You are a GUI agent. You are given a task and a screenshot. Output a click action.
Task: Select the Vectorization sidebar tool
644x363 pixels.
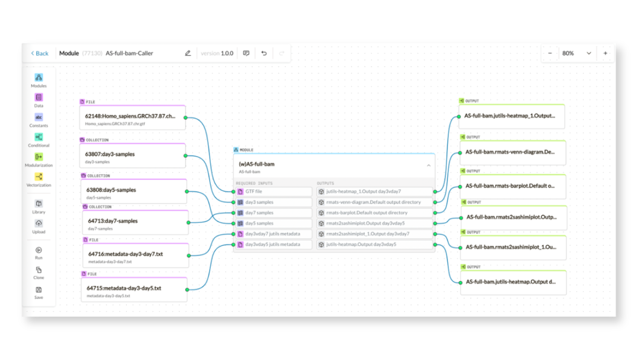click(x=39, y=179)
